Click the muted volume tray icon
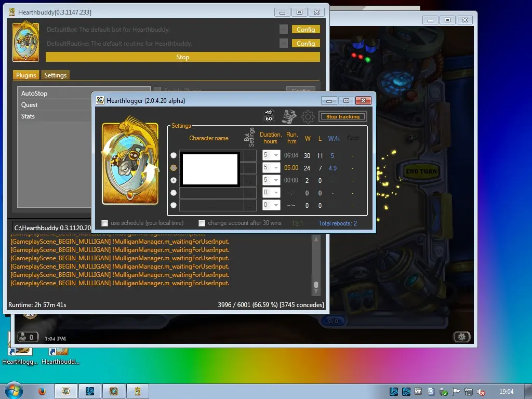The width and height of the screenshot is (532, 399). 481,392
